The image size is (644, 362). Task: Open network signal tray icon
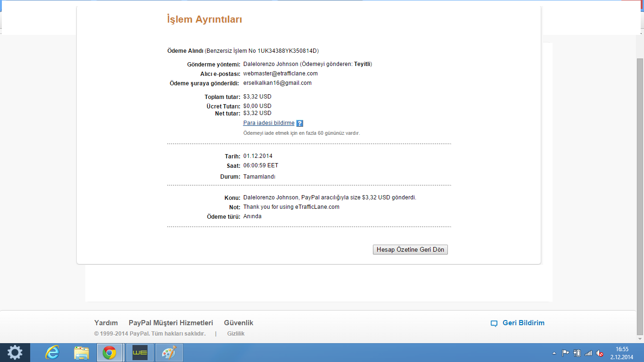click(x=588, y=353)
